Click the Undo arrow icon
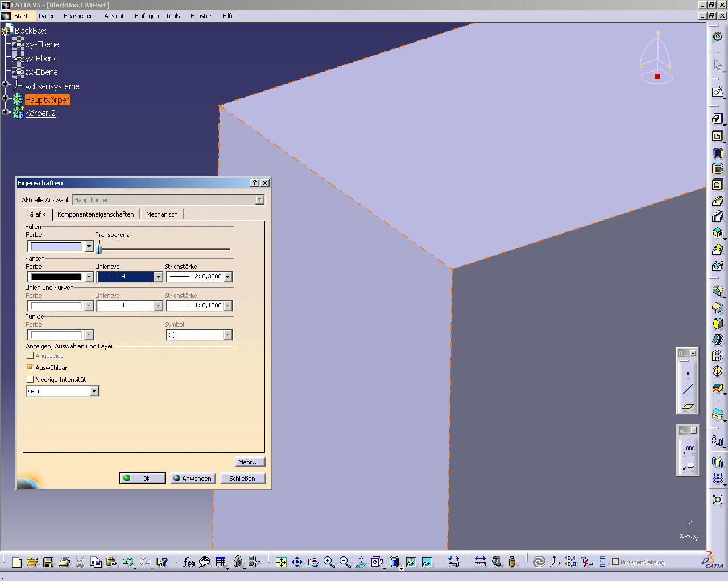Viewport: 728px width, 582px height. pyautogui.click(x=128, y=562)
